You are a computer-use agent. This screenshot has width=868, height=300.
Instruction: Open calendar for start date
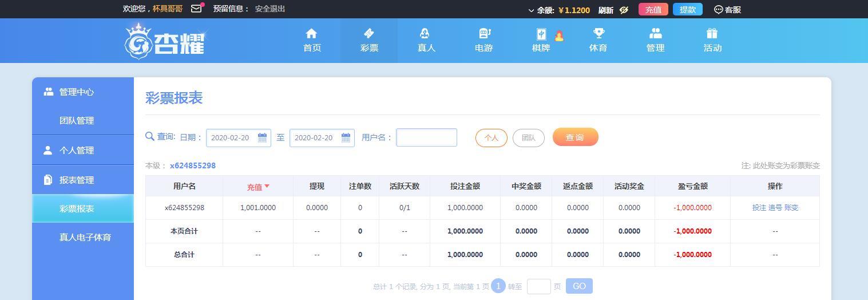click(262, 137)
